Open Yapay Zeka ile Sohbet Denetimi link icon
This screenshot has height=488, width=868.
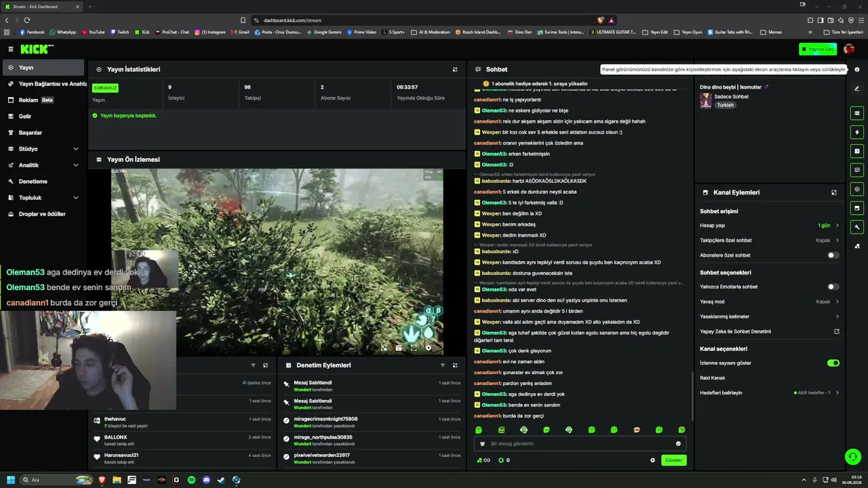(x=837, y=331)
